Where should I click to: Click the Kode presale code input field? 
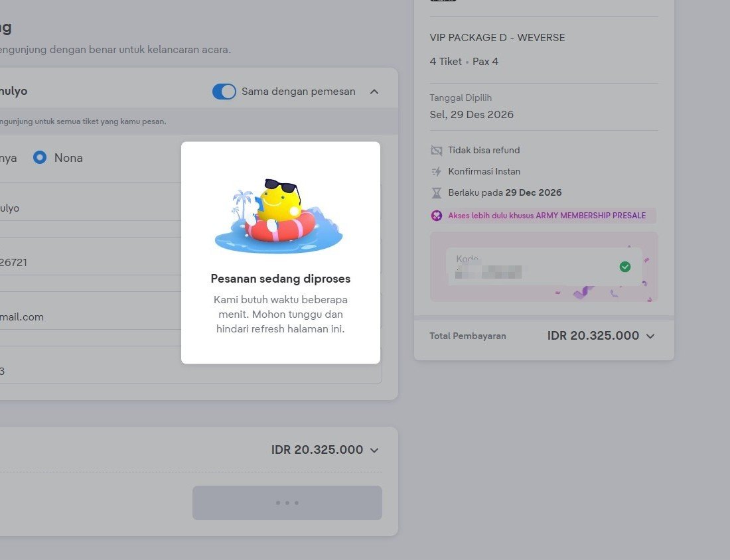tap(544, 267)
